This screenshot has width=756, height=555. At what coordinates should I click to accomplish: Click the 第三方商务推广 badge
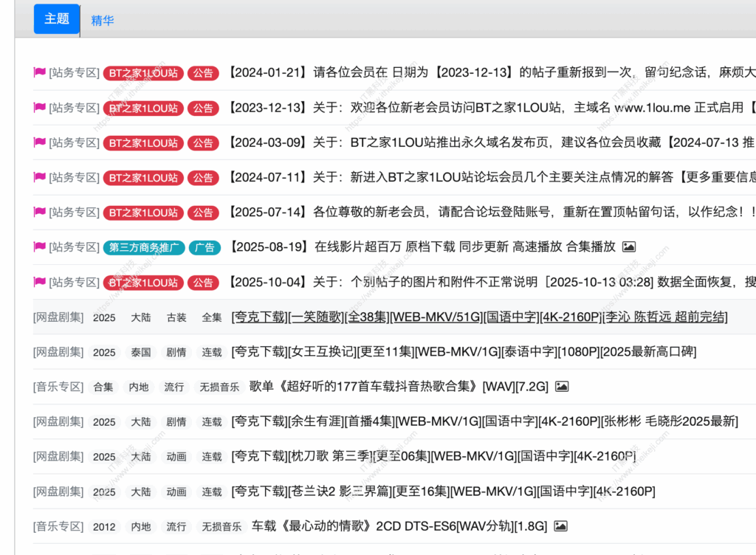click(x=143, y=248)
